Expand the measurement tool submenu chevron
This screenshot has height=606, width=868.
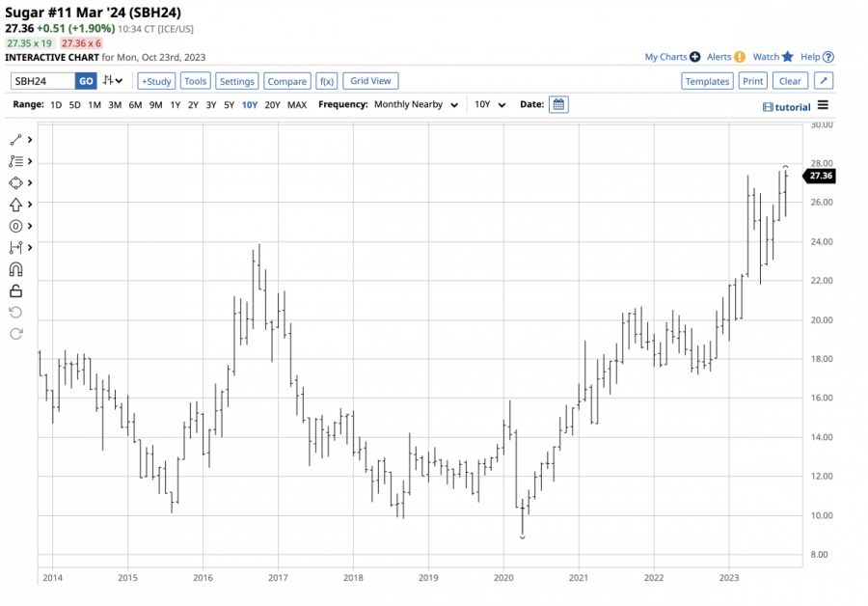pos(30,248)
